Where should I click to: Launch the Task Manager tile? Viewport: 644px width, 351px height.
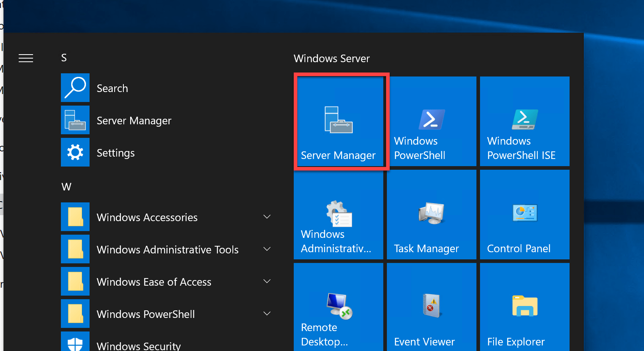(x=431, y=215)
